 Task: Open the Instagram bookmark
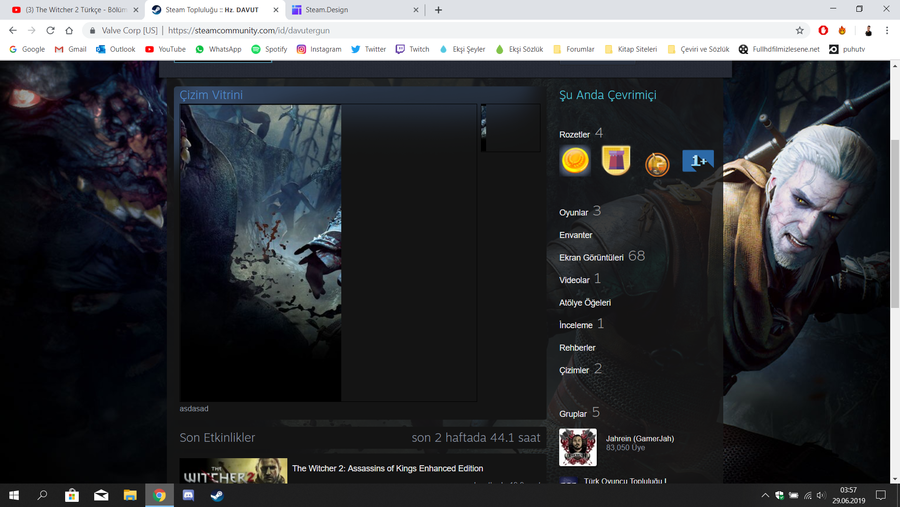click(319, 49)
